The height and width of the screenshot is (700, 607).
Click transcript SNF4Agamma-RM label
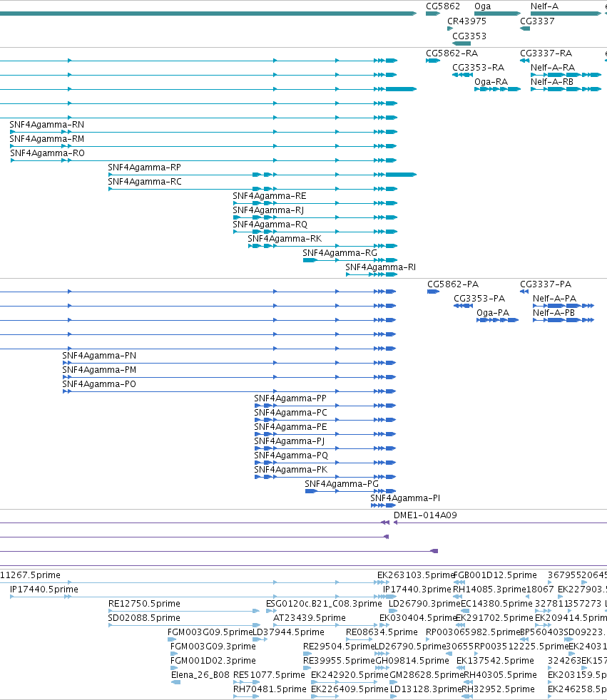(46, 139)
